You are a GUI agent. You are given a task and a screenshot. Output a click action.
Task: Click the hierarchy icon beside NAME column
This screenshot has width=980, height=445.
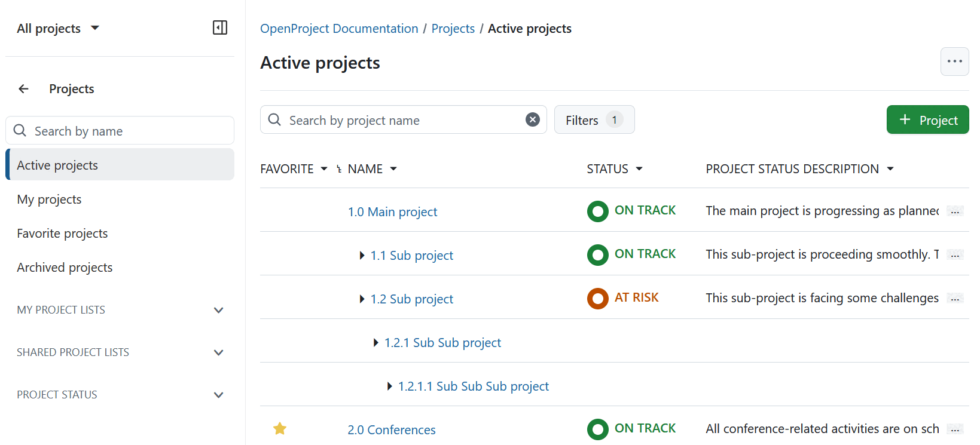click(339, 169)
